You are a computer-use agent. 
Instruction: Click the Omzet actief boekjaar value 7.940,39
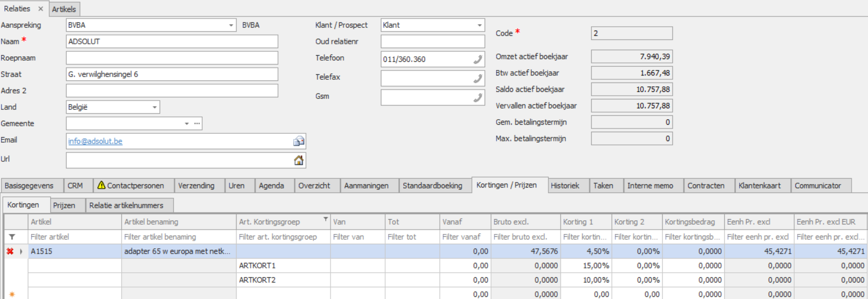(631, 57)
